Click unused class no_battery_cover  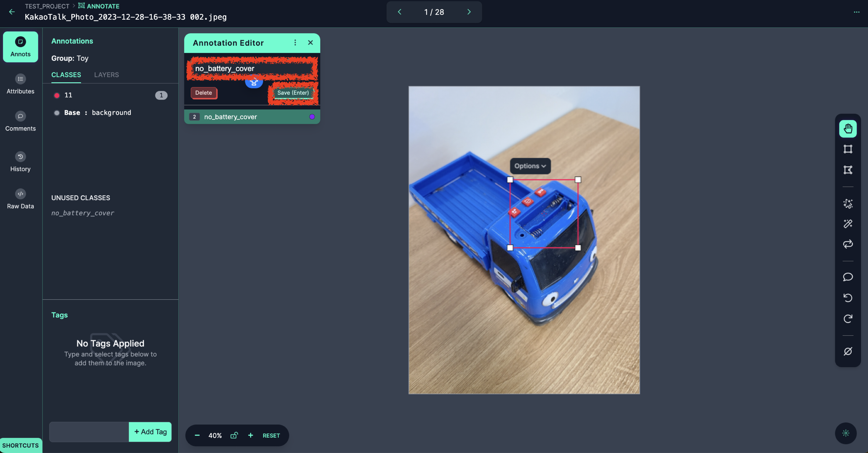click(x=83, y=213)
